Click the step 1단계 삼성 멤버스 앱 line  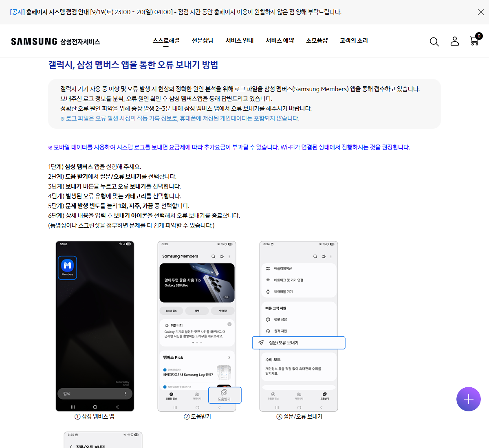tap(95, 167)
